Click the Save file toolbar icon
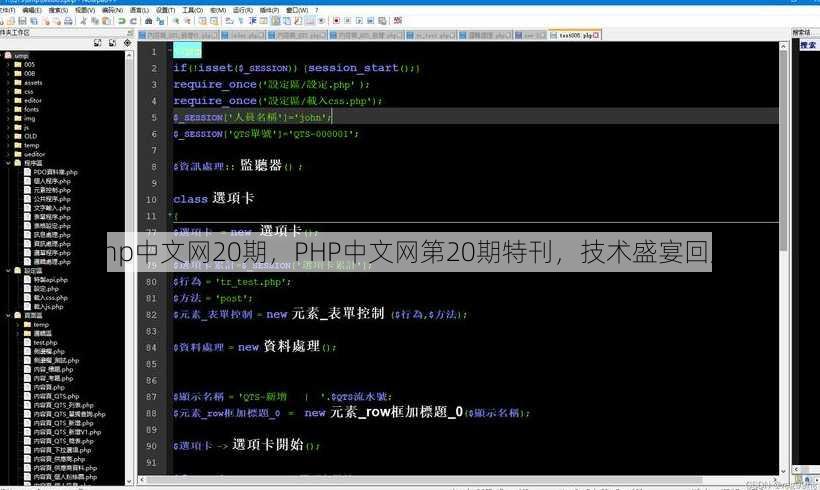This screenshot has width=820, height=490. pos(22,21)
